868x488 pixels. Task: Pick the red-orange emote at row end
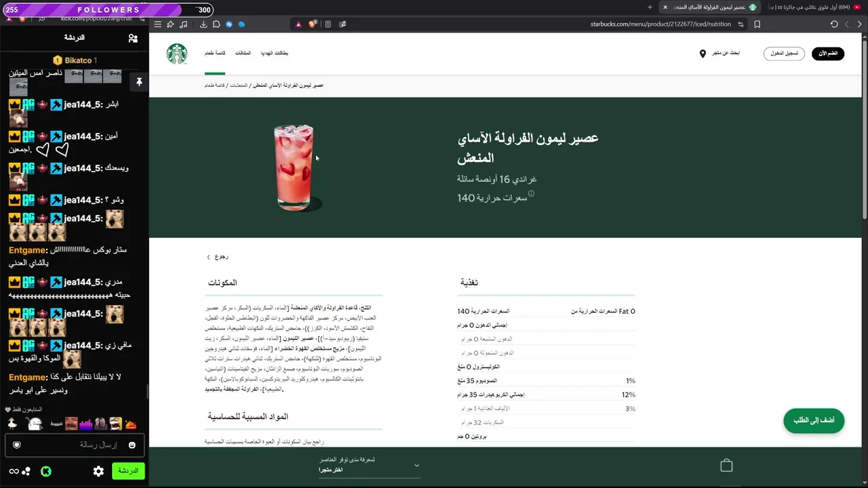131,424
